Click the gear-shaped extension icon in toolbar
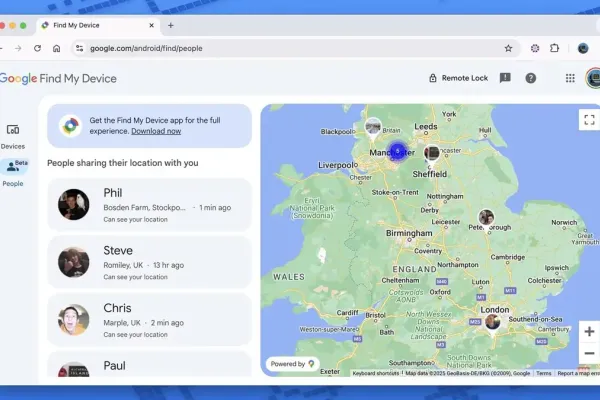This screenshot has height=400, width=600. click(x=535, y=48)
